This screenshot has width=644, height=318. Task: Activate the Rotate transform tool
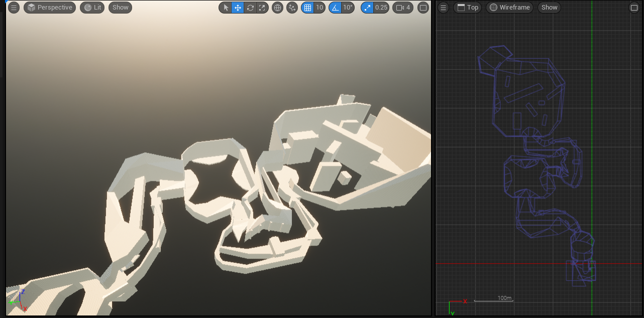[250, 7]
